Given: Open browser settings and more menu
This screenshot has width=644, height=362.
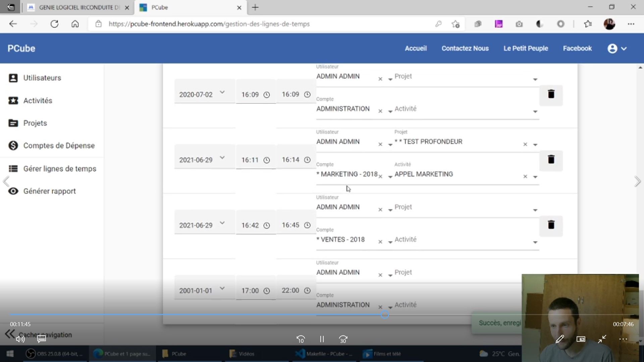Looking at the screenshot, I should click(631, 24).
